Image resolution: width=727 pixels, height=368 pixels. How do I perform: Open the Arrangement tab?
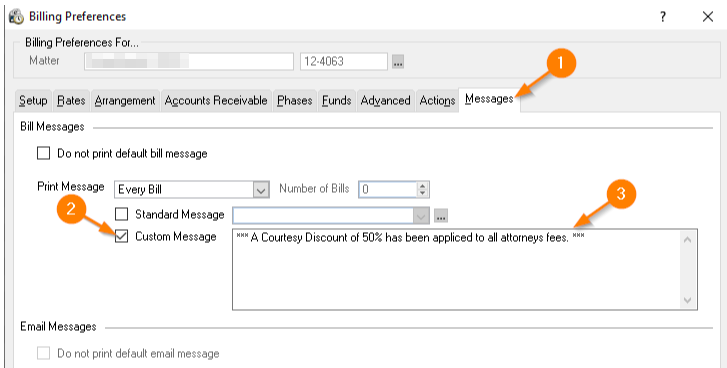pyautogui.click(x=125, y=101)
